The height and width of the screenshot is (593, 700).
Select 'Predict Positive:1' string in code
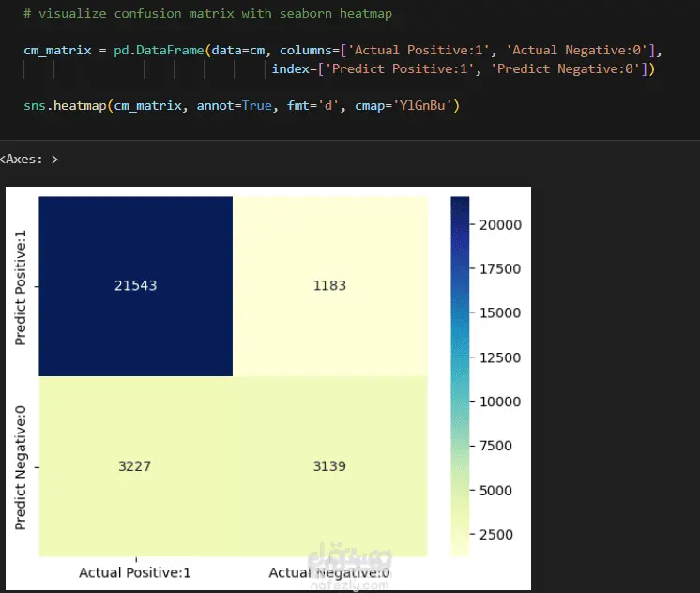(x=400, y=68)
